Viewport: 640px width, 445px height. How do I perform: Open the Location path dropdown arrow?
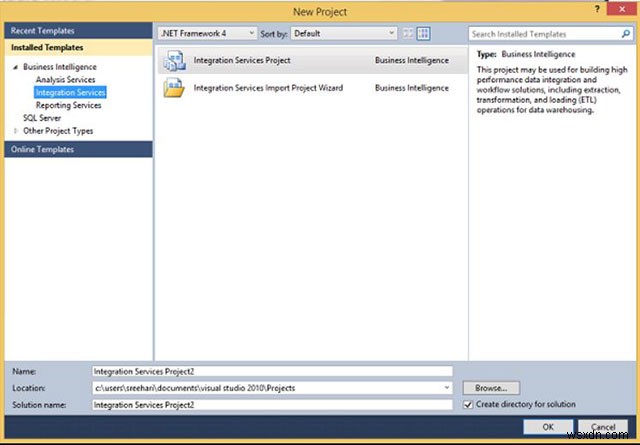pyautogui.click(x=447, y=388)
